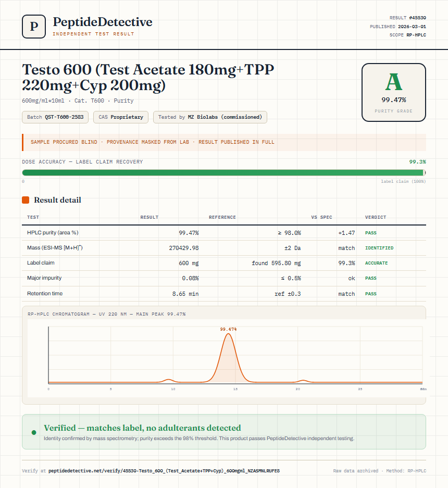Click the ACCURATE verdict
The image size is (448, 488).
(x=377, y=263)
